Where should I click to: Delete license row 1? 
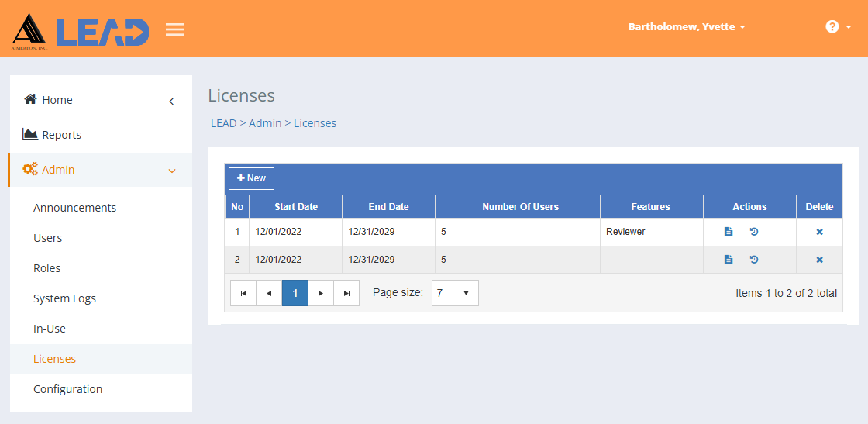[819, 232]
